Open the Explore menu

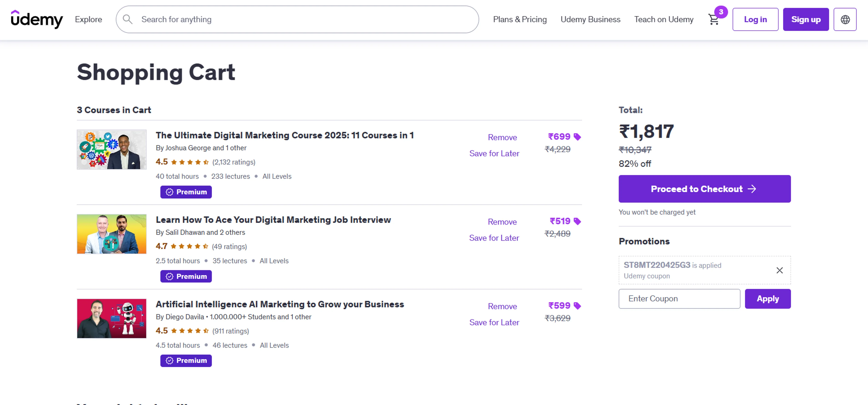click(88, 19)
